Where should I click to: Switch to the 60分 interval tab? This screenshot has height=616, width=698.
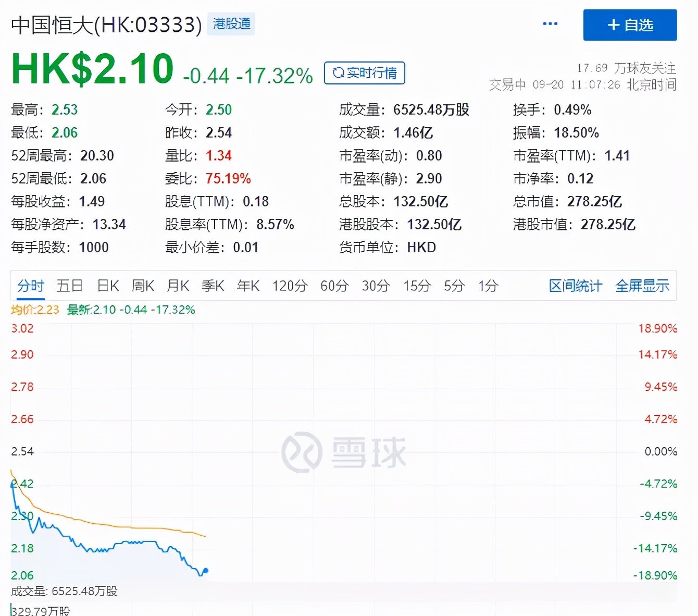pyautogui.click(x=334, y=286)
